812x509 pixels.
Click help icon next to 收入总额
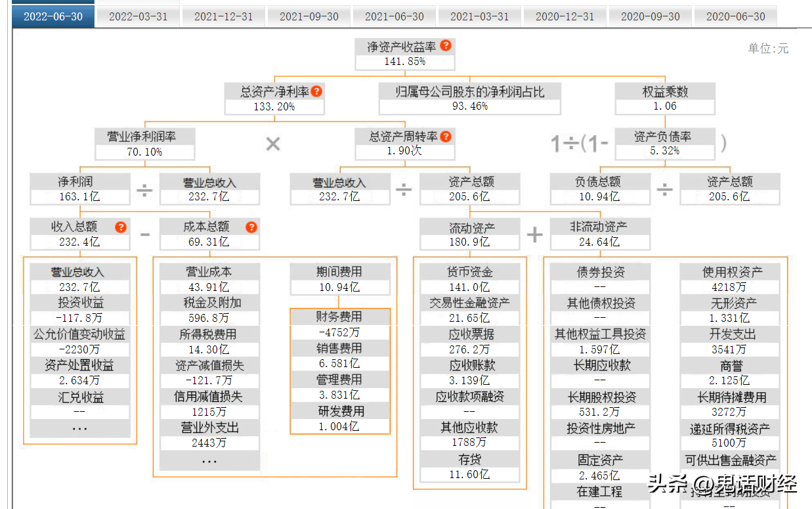tap(121, 227)
